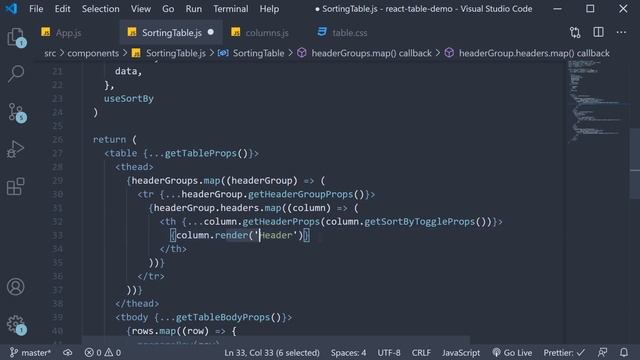This screenshot has width=640, height=360.
Task: Open the Terminal menu
Action: [231, 9]
